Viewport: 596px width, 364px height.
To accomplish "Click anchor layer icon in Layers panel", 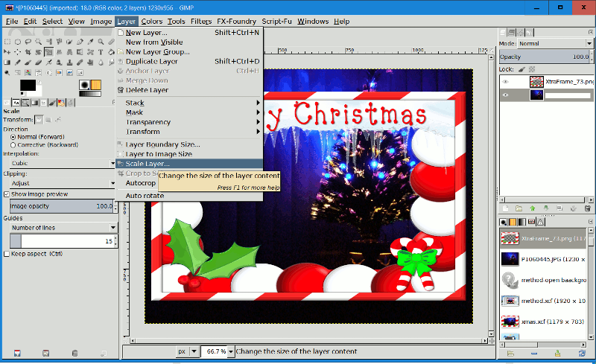I will [x=574, y=208].
